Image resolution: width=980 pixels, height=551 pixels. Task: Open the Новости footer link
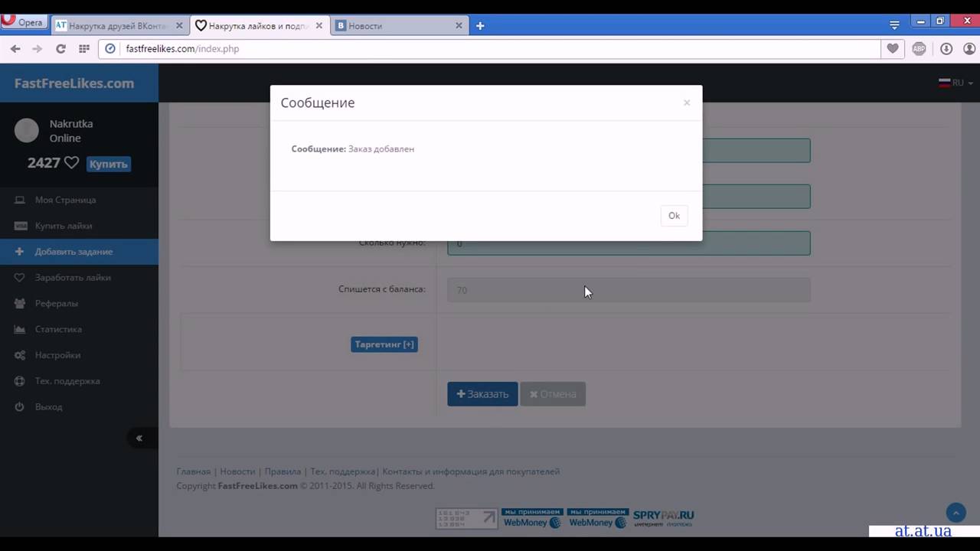pyautogui.click(x=237, y=471)
